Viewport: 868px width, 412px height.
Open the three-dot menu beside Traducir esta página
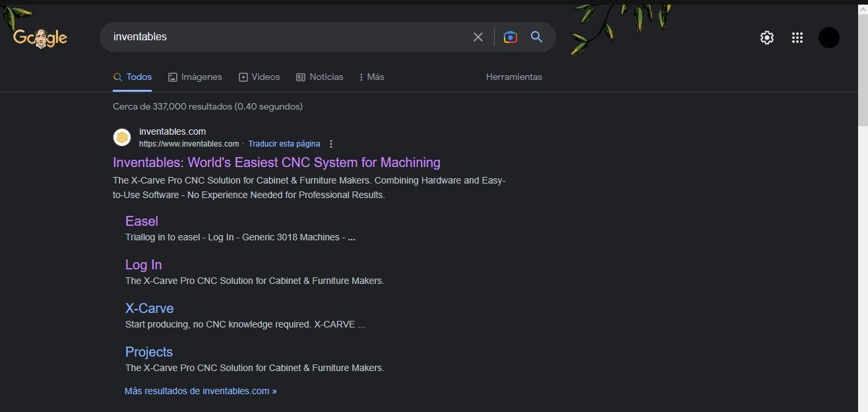coord(331,144)
